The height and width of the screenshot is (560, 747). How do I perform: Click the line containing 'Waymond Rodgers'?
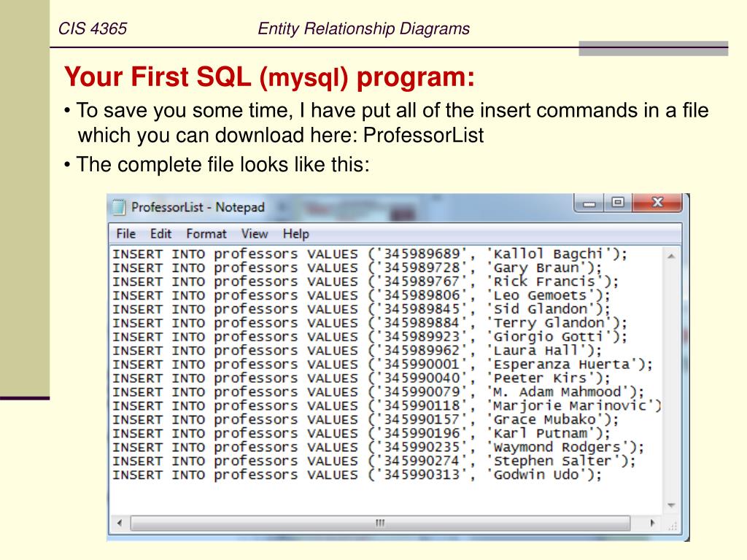tap(379, 447)
